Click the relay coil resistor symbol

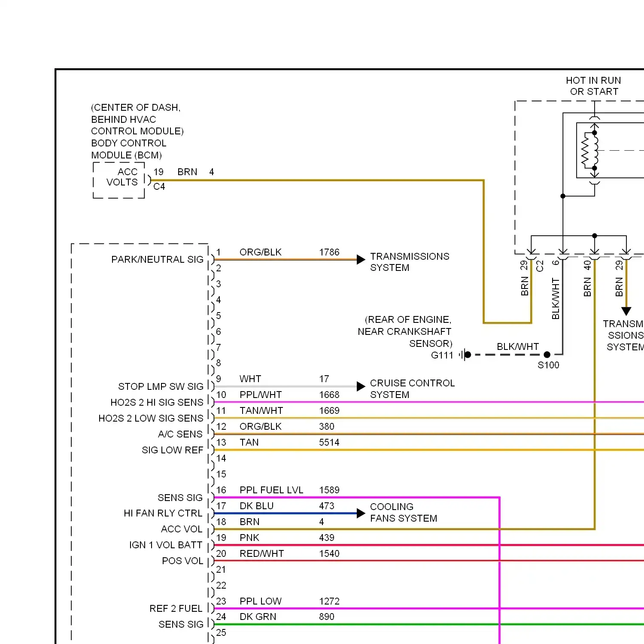point(585,150)
